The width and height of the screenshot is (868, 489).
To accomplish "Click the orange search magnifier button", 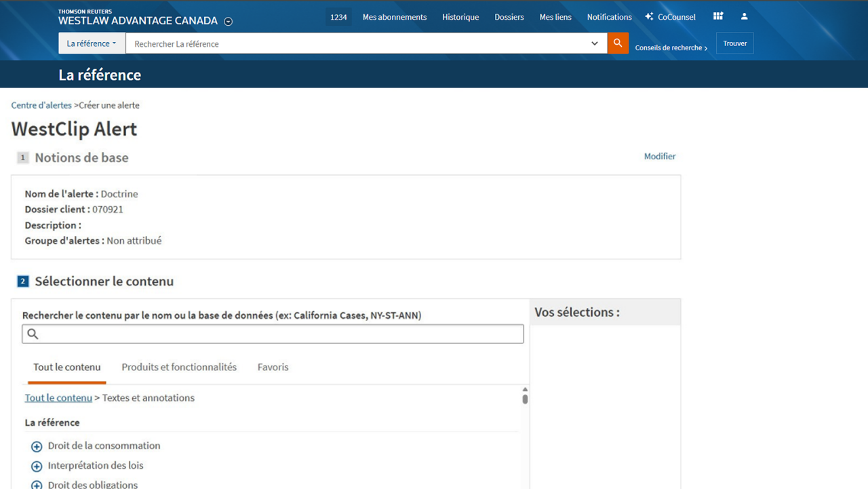I will [x=618, y=43].
